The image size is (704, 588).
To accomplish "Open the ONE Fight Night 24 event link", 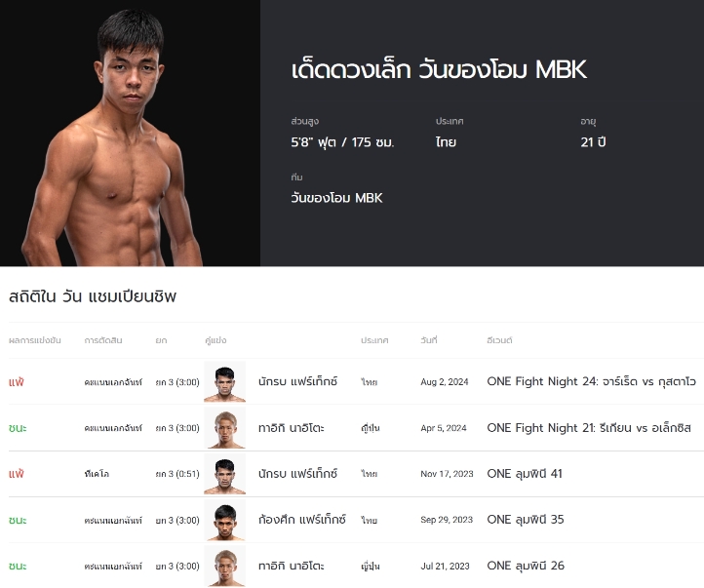I will click(x=591, y=381).
